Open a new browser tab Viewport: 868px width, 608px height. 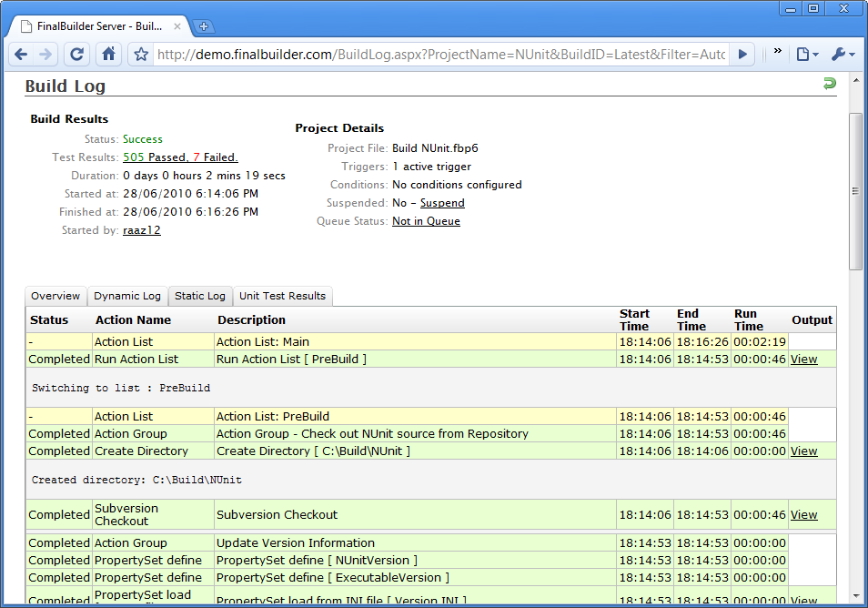click(204, 26)
